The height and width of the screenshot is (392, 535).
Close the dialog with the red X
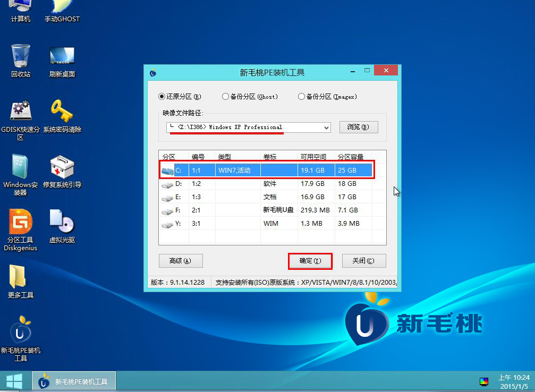click(386, 70)
